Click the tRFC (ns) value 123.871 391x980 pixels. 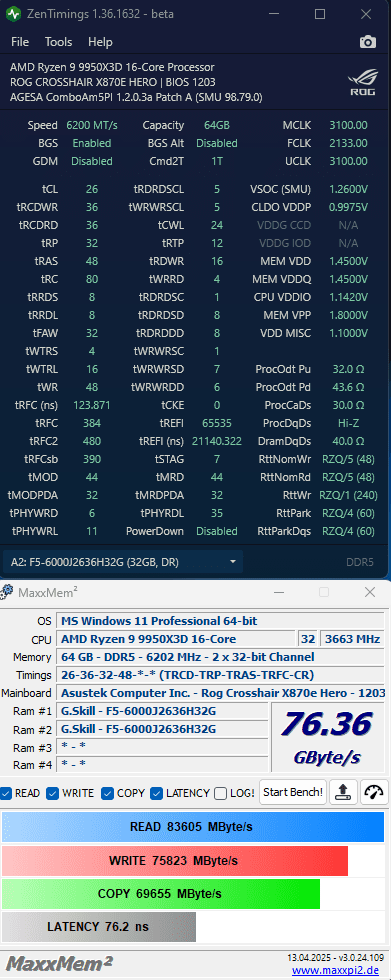pyautogui.click(x=92, y=405)
